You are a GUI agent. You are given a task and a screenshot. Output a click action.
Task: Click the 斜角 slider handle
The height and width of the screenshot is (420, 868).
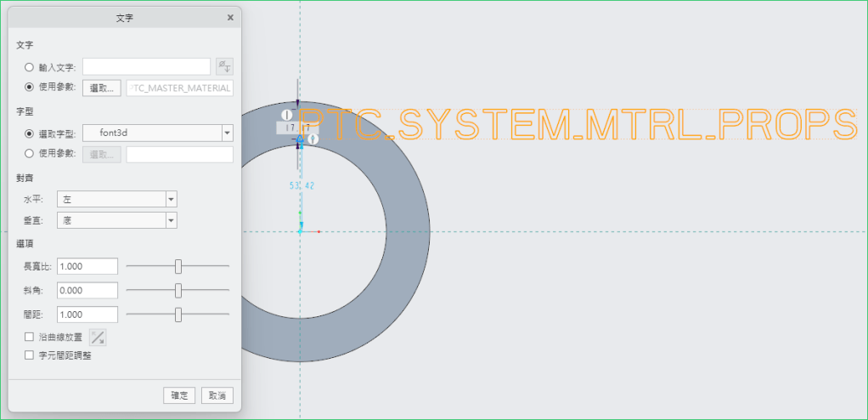click(x=178, y=290)
